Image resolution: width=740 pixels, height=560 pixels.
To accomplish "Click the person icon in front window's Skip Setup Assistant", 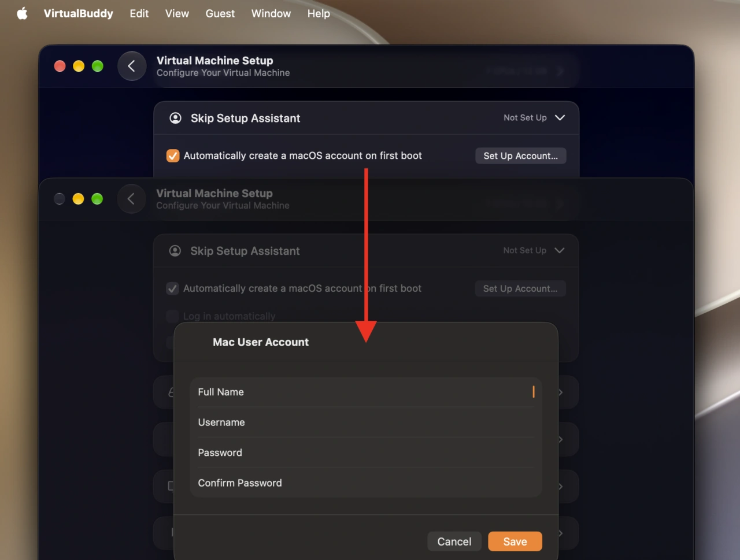I will [175, 251].
